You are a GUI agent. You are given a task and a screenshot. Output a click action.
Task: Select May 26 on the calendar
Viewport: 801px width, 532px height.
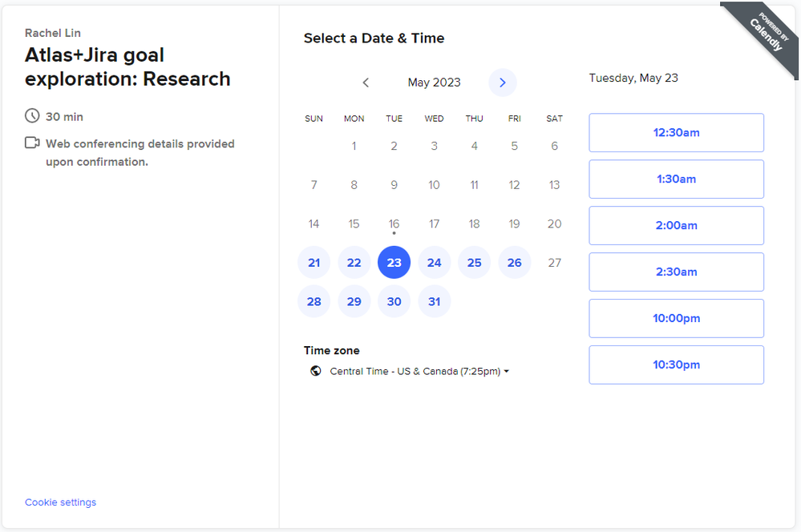point(515,263)
